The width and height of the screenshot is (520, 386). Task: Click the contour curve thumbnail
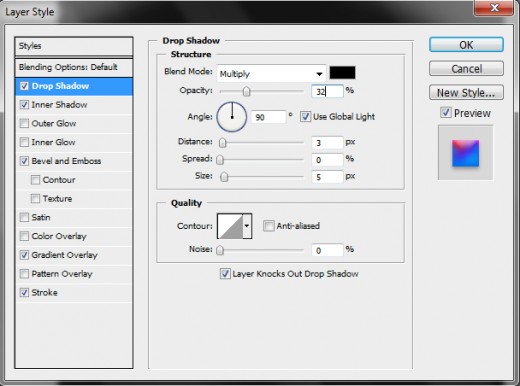click(230, 226)
